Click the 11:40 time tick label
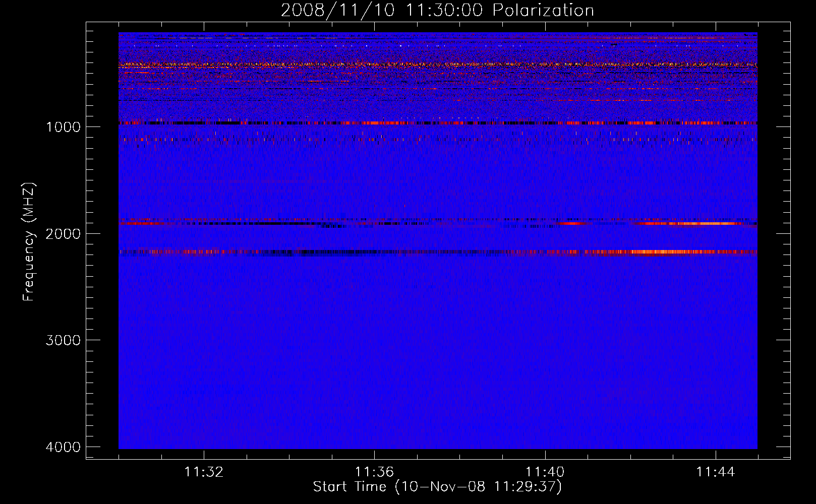The image size is (816, 504). point(545,472)
